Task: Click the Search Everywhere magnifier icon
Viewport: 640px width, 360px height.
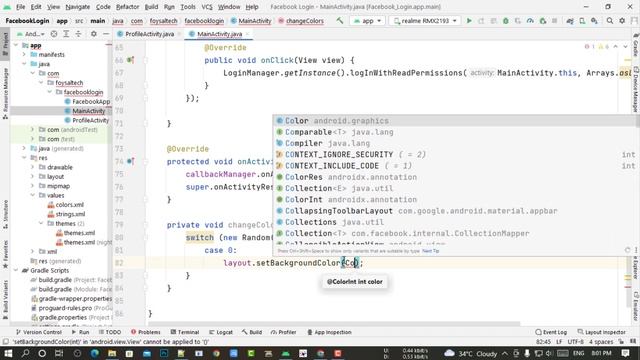Action: click(610, 20)
